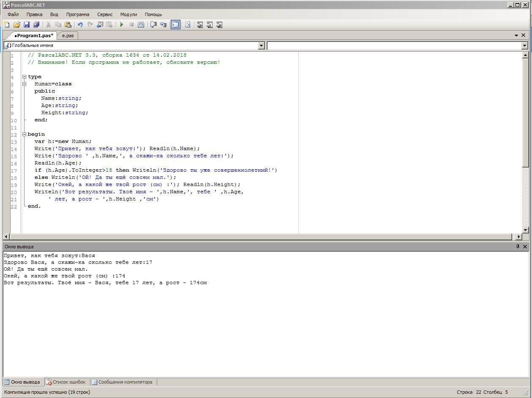Open the Глобальные имена dropdown
This screenshot has width=532, height=398.
click(x=261, y=46)
